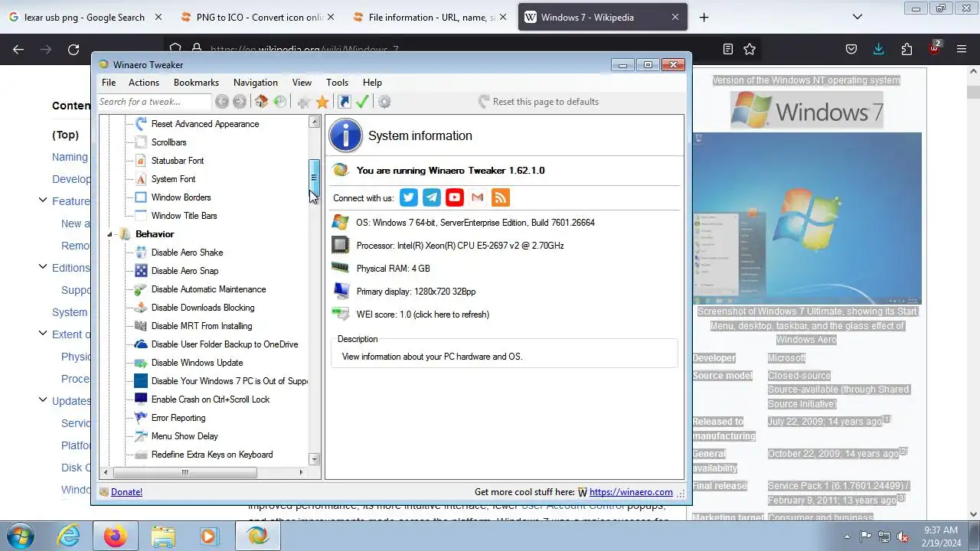Open Winaero's Telegram link icon
The image size is (980, 551).
pos(432,197)
